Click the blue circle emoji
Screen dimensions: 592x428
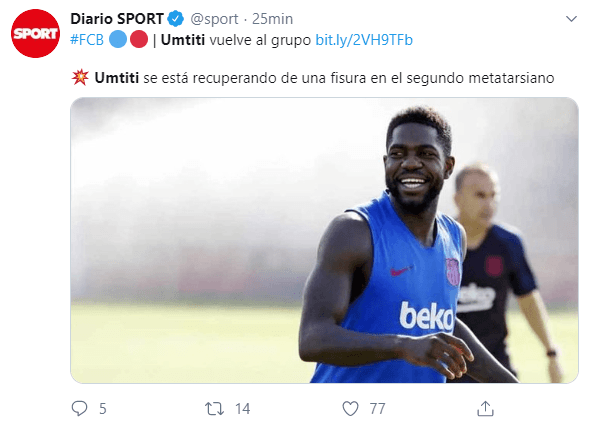tap(118, 40)
